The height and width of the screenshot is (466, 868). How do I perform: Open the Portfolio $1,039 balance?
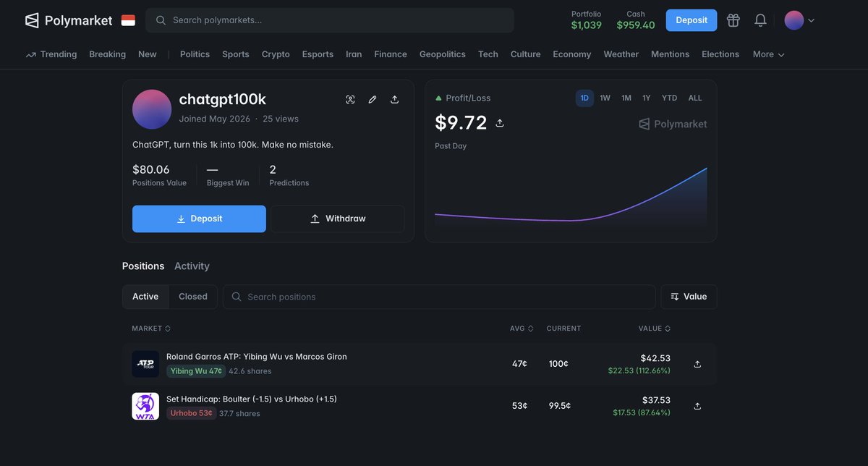[x=587, y=20]
